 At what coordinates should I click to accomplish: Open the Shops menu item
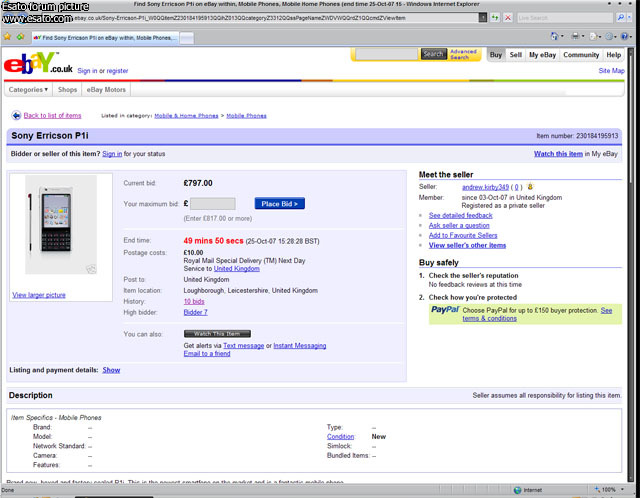coord(67,89)
